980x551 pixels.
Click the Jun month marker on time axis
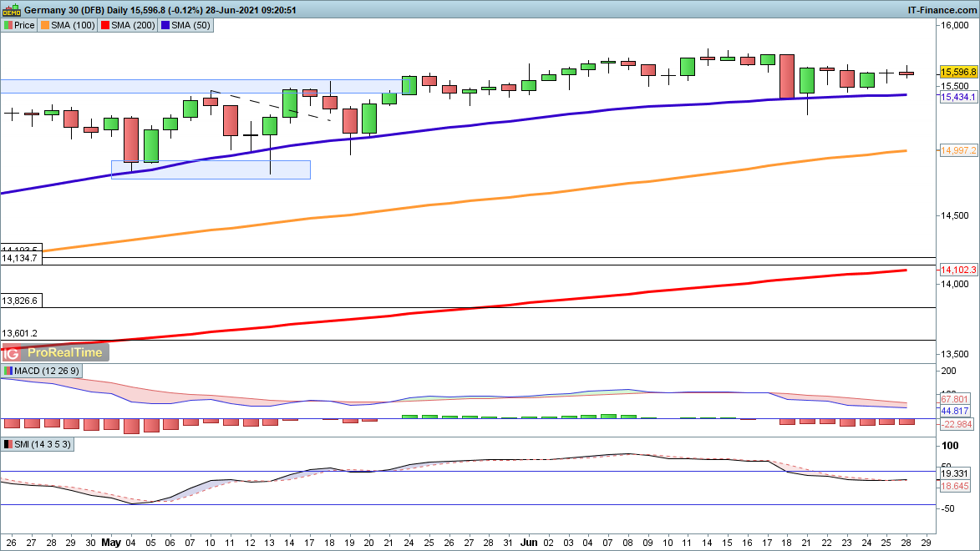[x=528, y=542]
